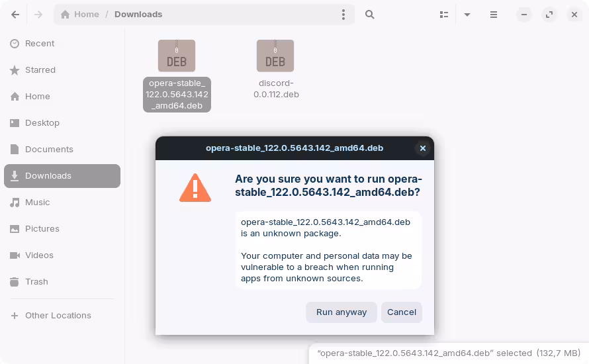Open Starred in the sidebar

point(40,70)
